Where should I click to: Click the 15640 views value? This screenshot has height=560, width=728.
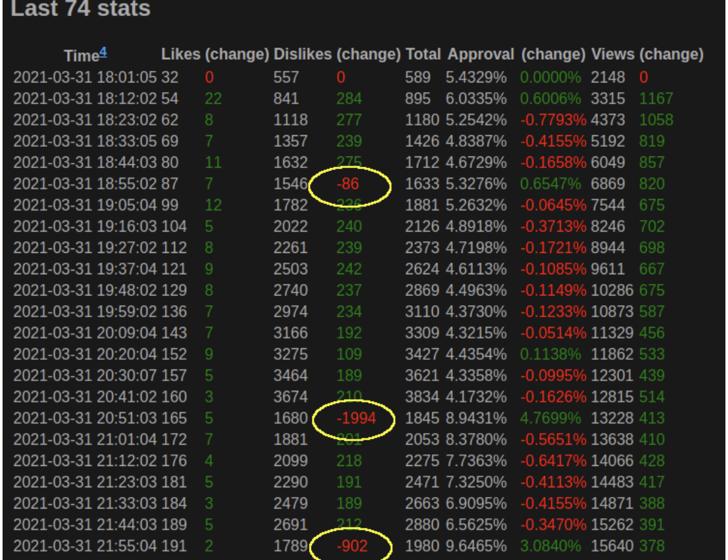pyautogui.click(x=611, y=546)
